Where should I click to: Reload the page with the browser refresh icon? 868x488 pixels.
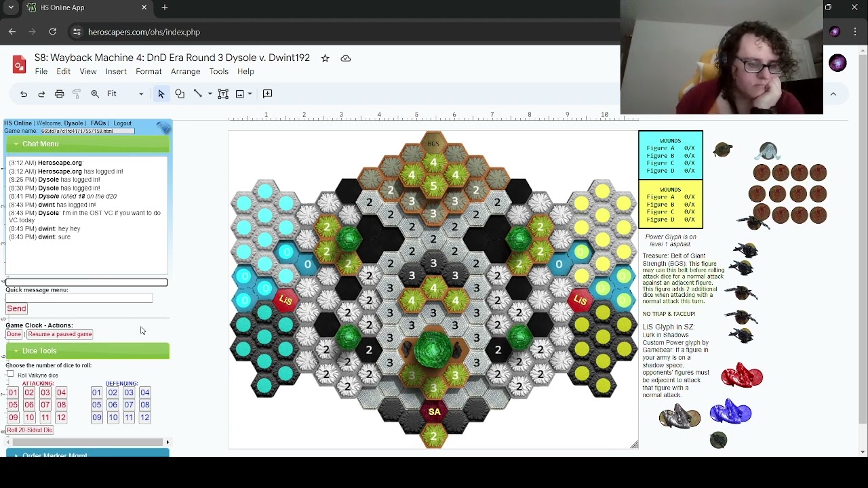pos(52,32)
